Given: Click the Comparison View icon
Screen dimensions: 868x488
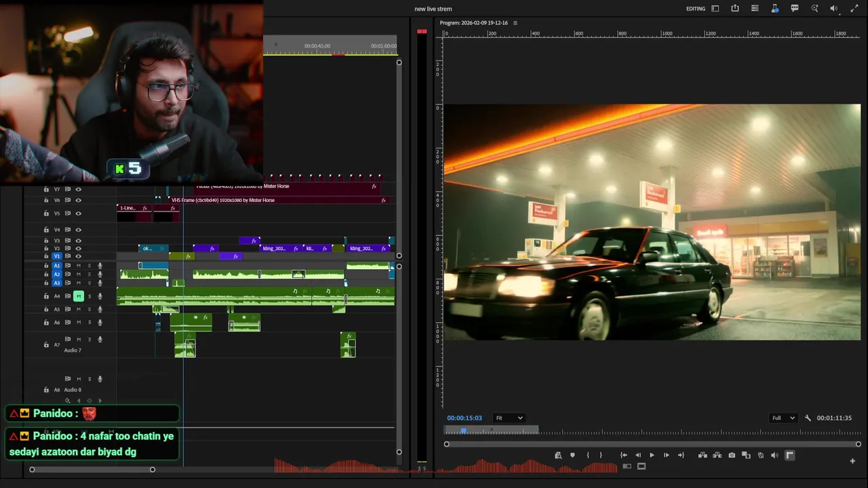Looking at the screenshot, I should pos(746,455).
